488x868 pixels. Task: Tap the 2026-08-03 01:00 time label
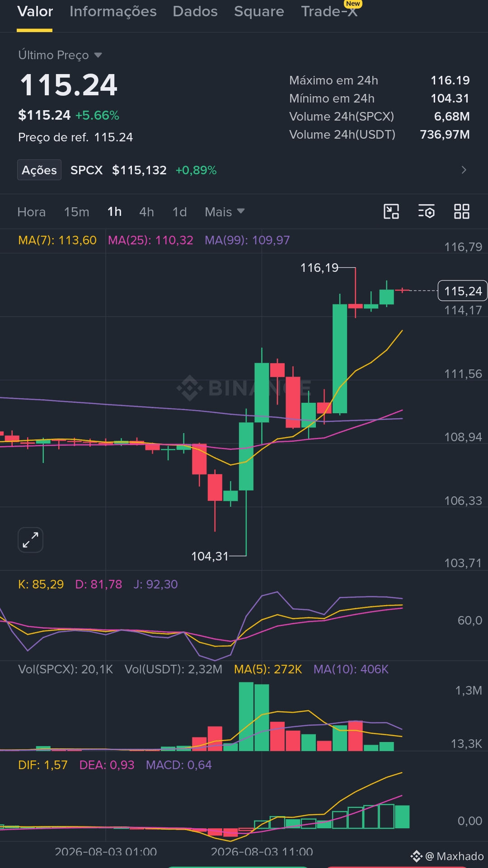[x=106, y=852]
